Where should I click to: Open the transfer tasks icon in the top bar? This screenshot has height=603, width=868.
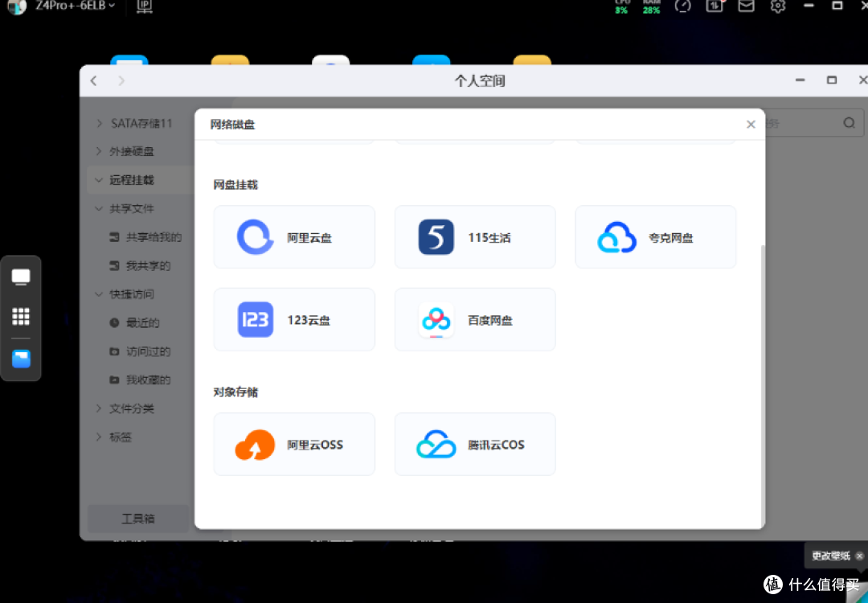tap(714, 6)
